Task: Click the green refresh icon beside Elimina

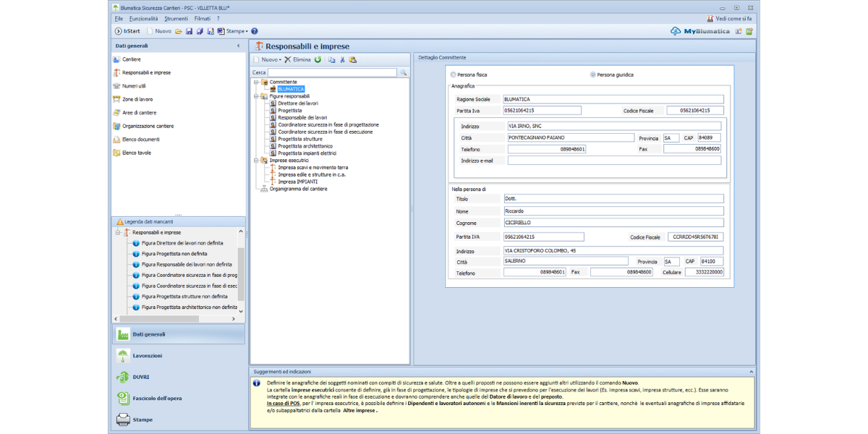Action: [x=318, y=59]
